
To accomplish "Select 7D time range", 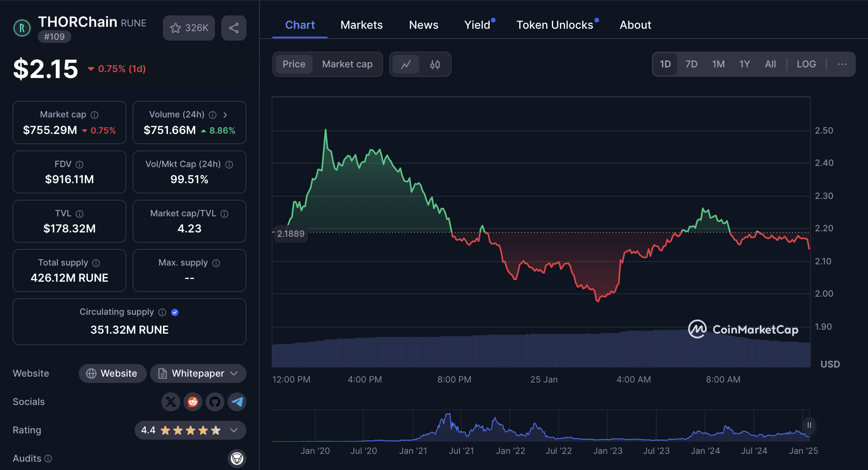I will click(691, 64).
